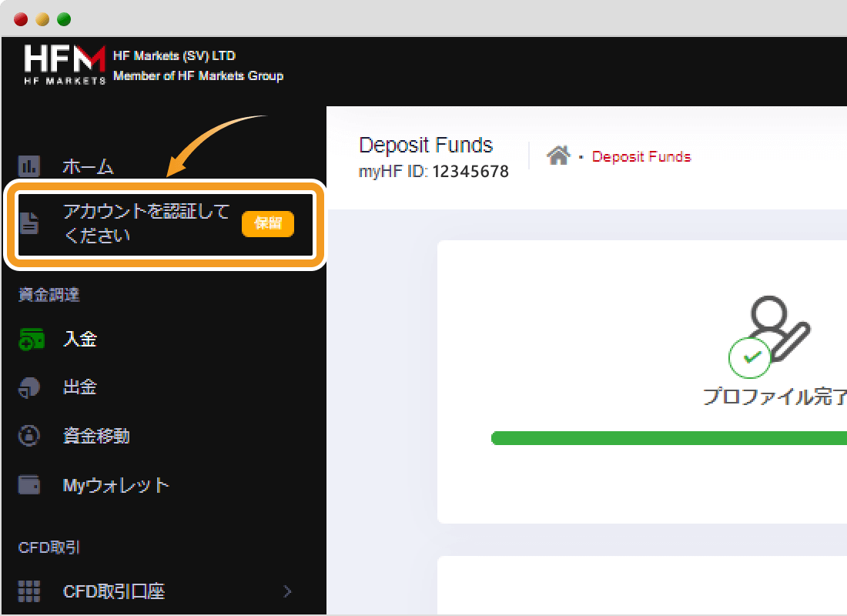Click the 資金移動 transfer icon
Viewport: 847px width, 616px height.
click(29, 436)
